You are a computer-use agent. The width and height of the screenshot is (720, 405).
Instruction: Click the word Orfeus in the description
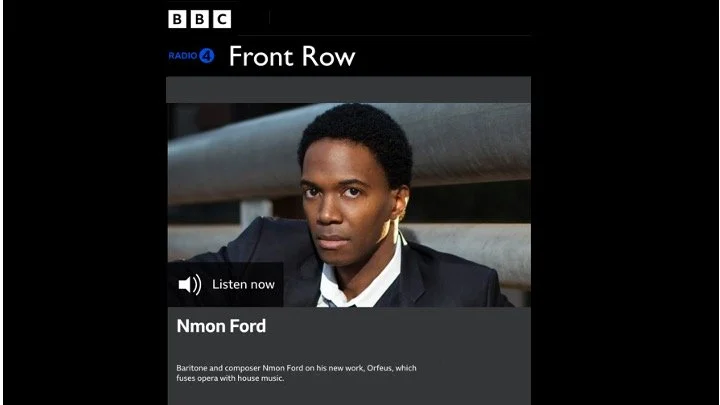pyautogui.click(x=379, y=368)
